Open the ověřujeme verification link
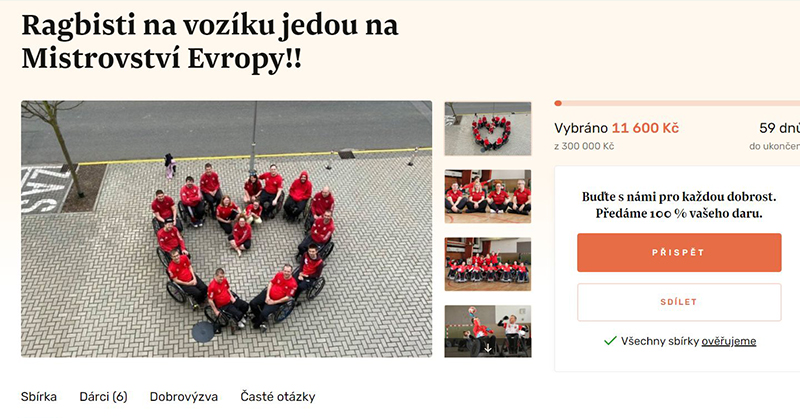The width and height of the screenshot is (800, 418). tap(729, 341)
